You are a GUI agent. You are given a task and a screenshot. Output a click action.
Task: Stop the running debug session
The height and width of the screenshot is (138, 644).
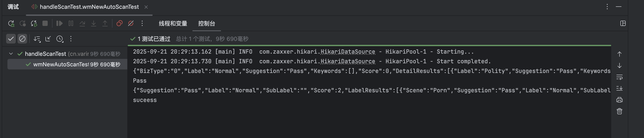(x=45, y=24)
